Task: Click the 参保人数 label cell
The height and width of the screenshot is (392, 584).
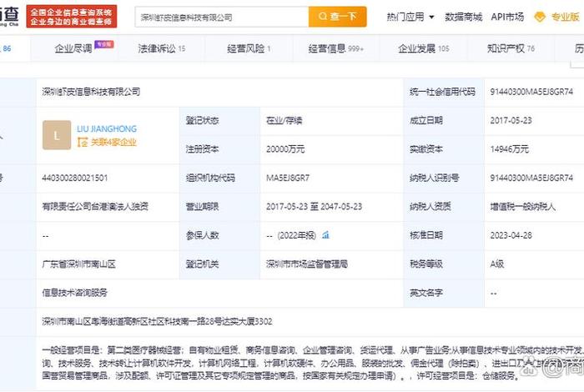Action: point(219,235)
